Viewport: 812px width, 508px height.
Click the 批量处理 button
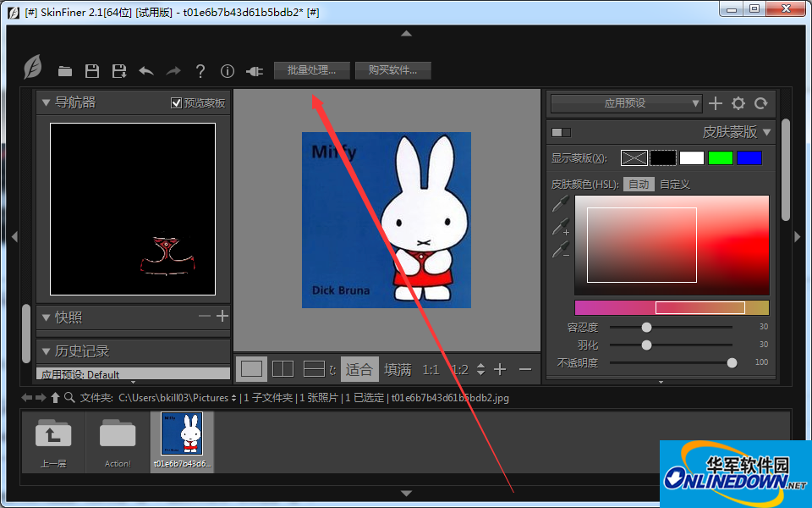312,70
